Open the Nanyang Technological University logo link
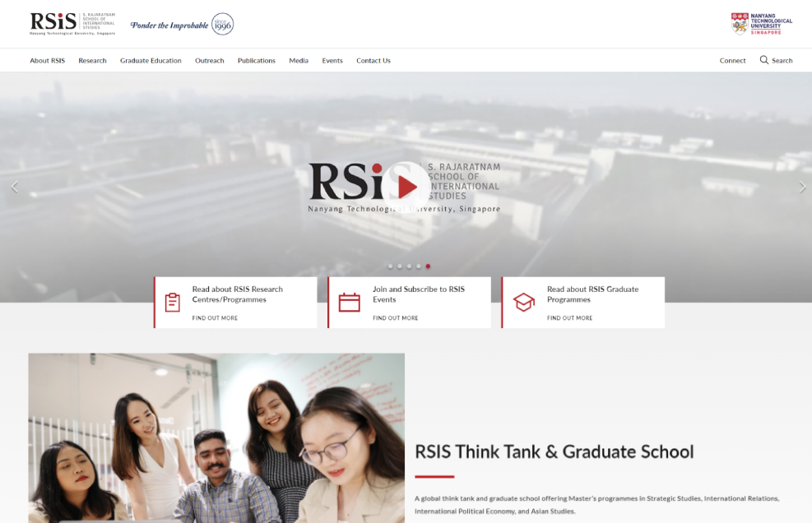This screenshot has width=812, height=523. click(x=761, y=24)
